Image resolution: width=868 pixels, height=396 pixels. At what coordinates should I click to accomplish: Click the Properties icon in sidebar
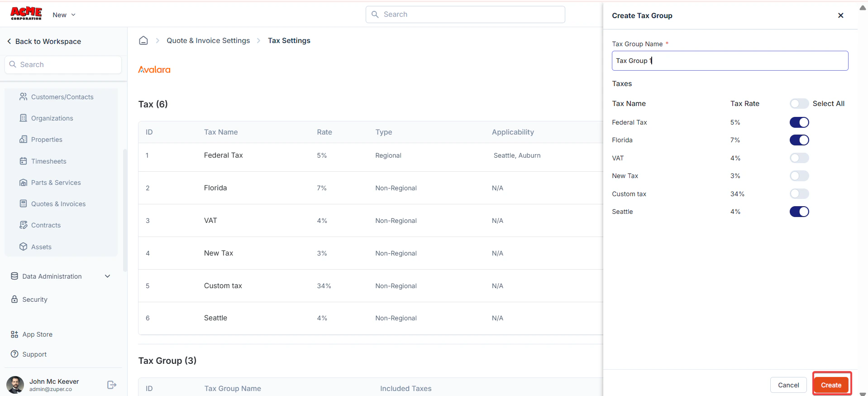(24, 139)
